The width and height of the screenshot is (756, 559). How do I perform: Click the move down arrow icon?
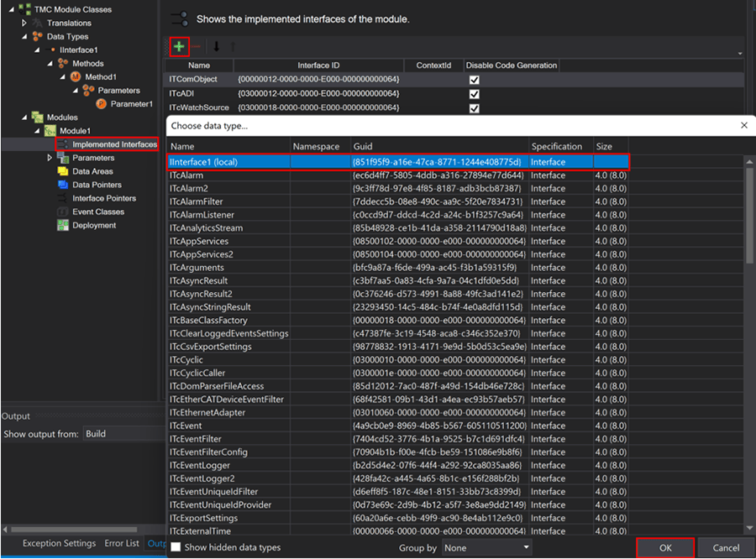[x=216, y=46]
